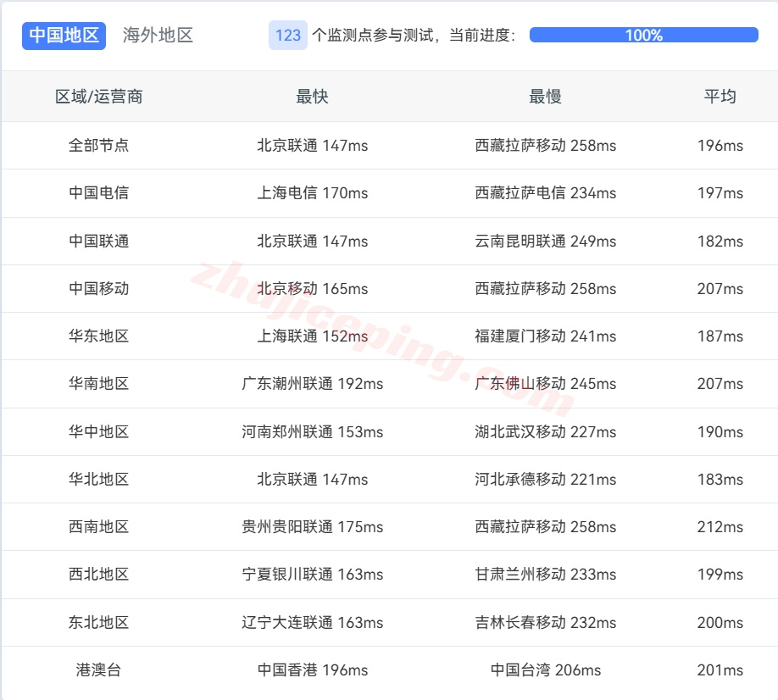This screenshot has width=778, height=700.
Task: Click the 123 monitoring points badge
Action: pos(288,36)
